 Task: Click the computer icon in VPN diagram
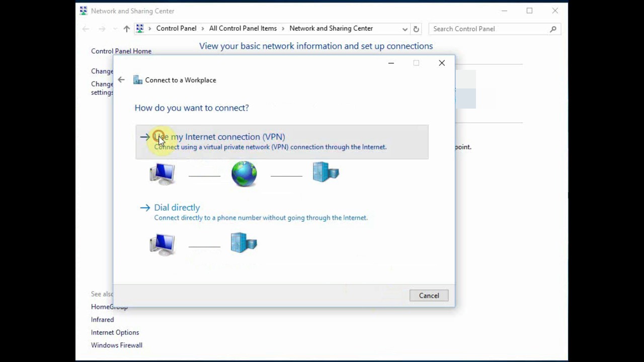pyautogui.click(x=162, y=174)
